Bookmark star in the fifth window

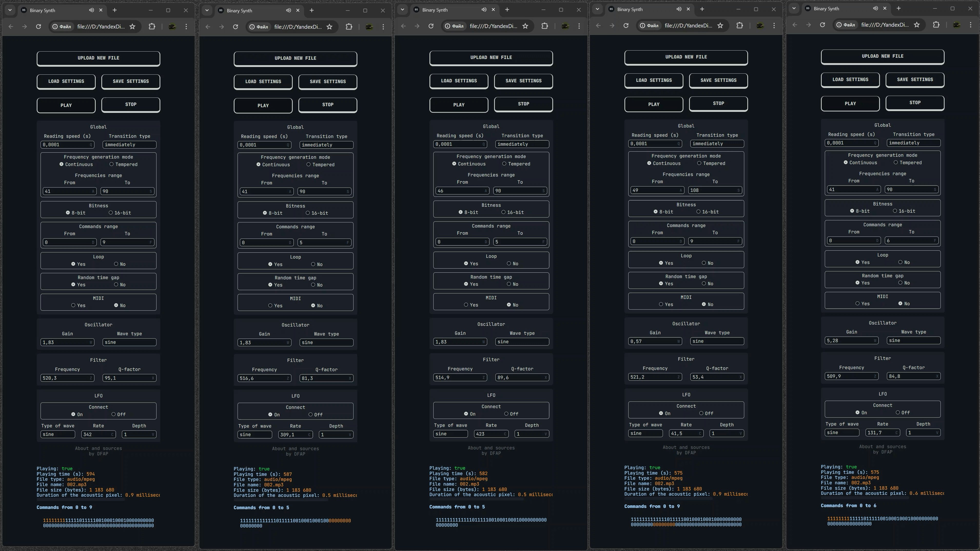pos(917,25)
